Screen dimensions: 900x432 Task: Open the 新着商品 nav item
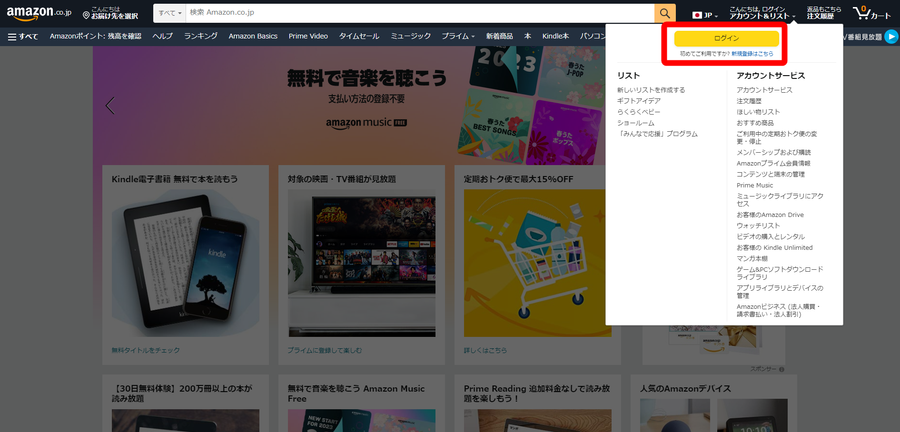pyautogui.click(x=500, y=36)
